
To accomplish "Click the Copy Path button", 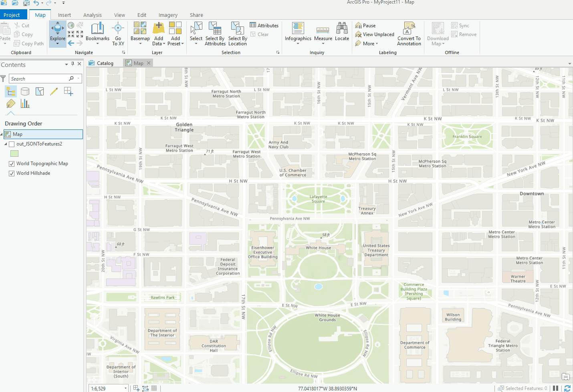I will click(29, 44).
